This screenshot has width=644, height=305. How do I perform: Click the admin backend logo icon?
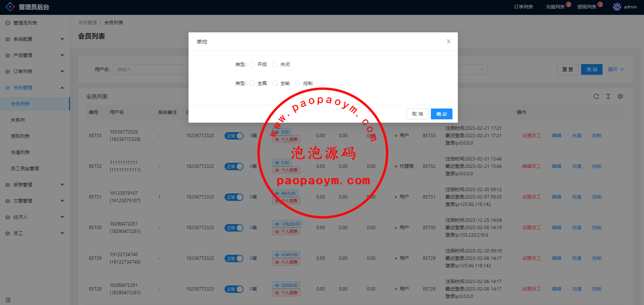pos(10,7)
